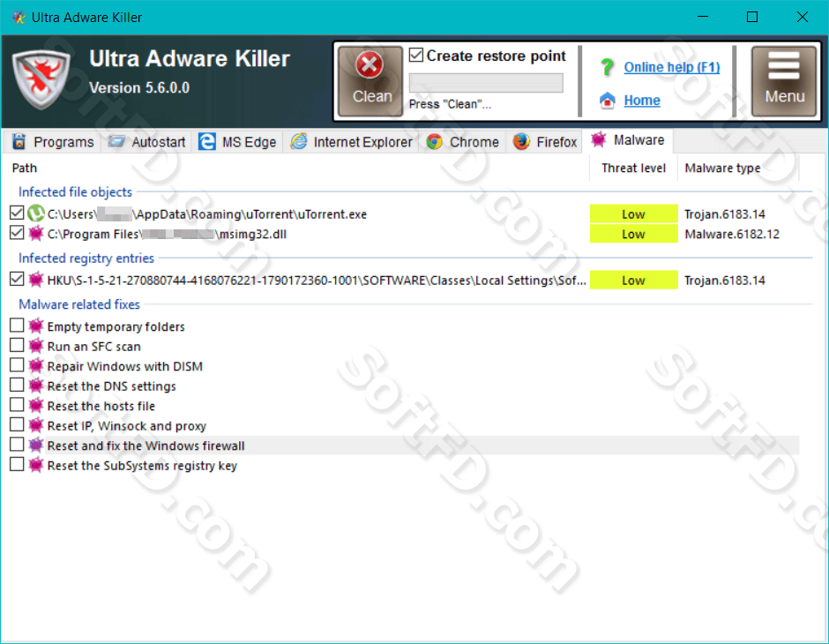This screenshot has height=644, width=829.
Task: Toggle Create restore point checkbox
Action: [416, 55]
